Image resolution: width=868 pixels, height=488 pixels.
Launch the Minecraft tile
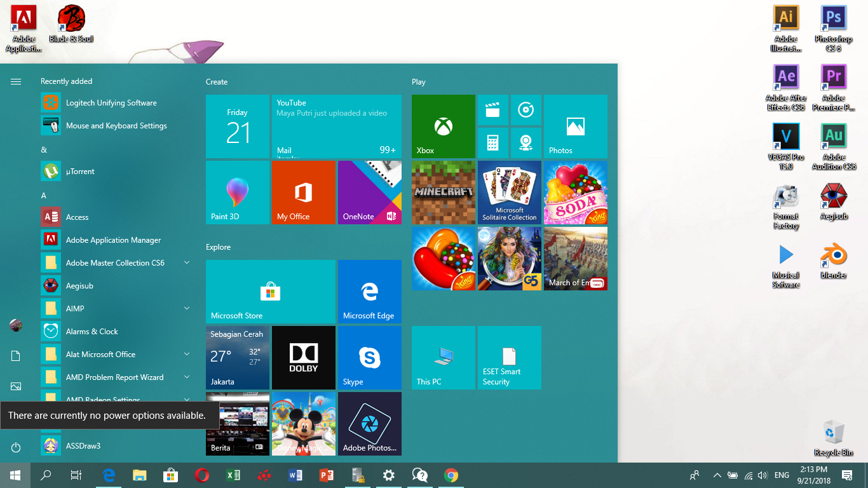(444, 193)
